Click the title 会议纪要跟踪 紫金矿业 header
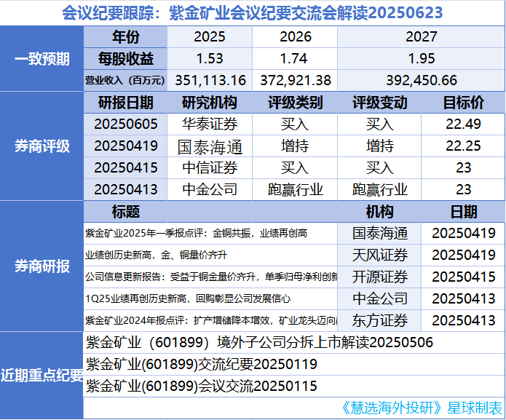The width and height of the screenshot is (506, 420). (252, 13)
